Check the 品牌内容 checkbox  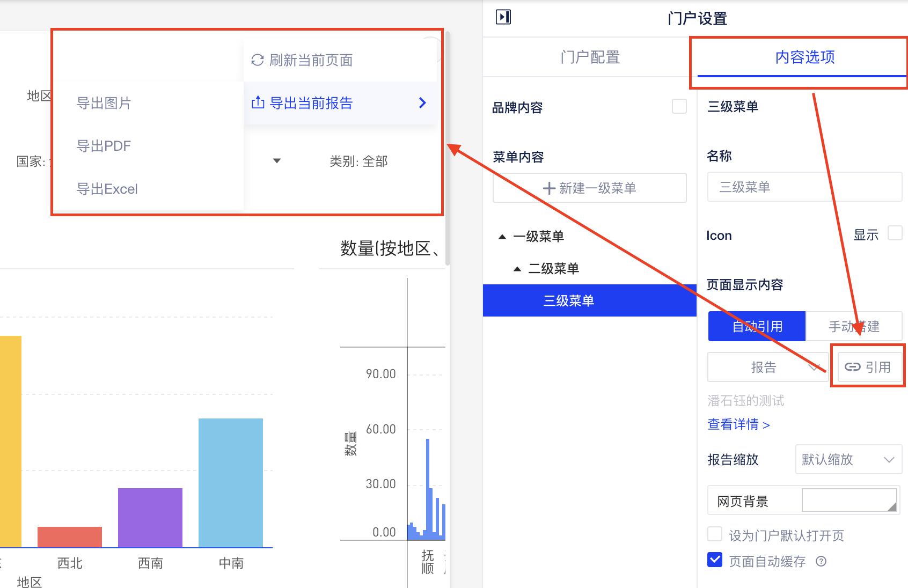[679, 106]
